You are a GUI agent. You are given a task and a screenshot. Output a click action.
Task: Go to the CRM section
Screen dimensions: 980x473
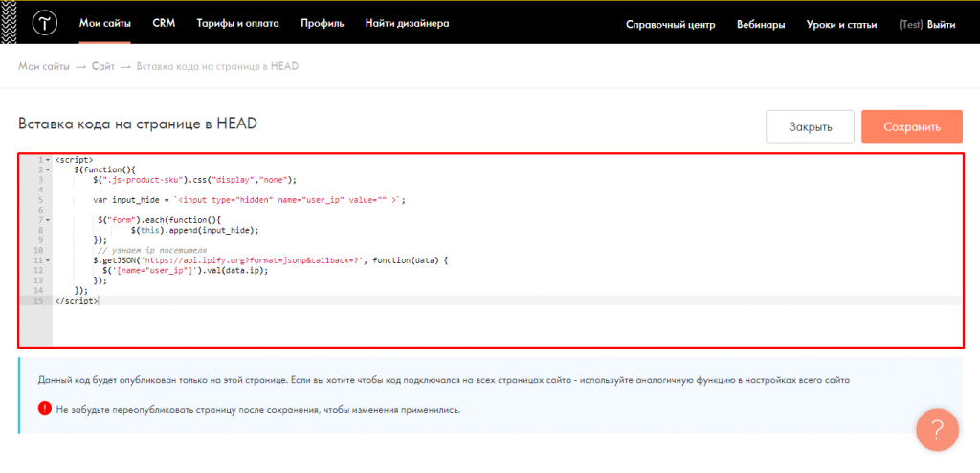[x=164, y=24]
